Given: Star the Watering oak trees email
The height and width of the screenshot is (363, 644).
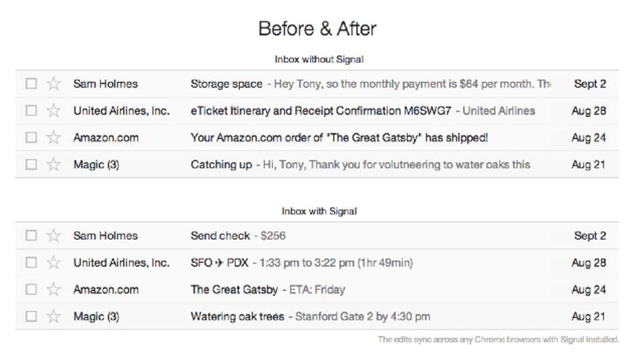Looking at the screenshot, I should [53, 316].
